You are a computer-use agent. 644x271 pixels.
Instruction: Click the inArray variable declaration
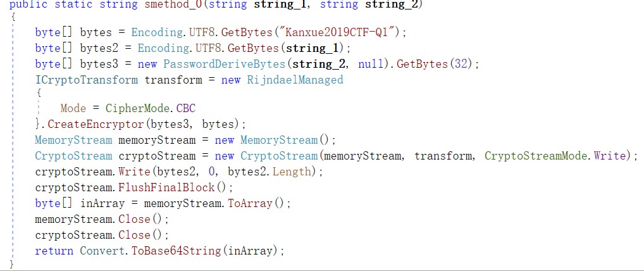pos(102,203)
